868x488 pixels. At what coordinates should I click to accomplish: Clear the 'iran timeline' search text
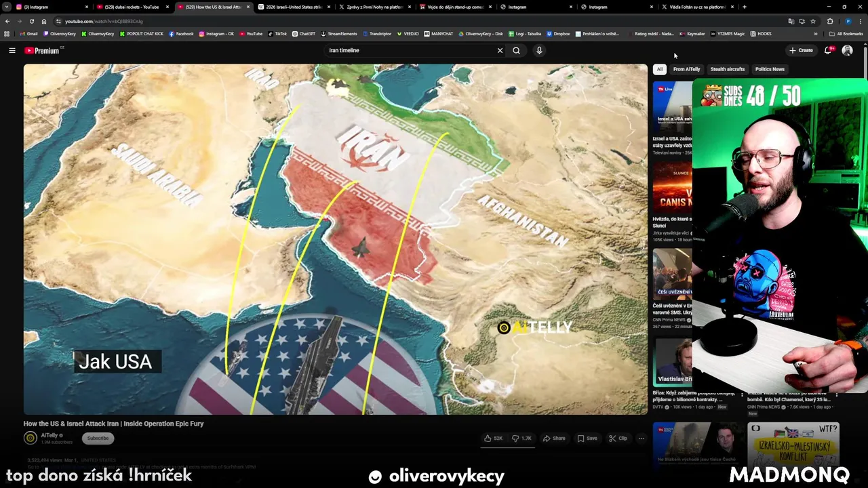500,50
